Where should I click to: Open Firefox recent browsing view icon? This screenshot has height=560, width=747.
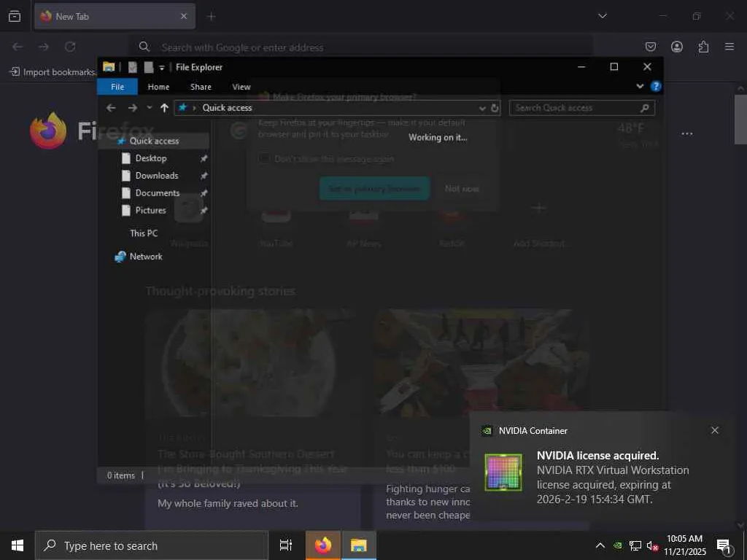pos(15,16)
